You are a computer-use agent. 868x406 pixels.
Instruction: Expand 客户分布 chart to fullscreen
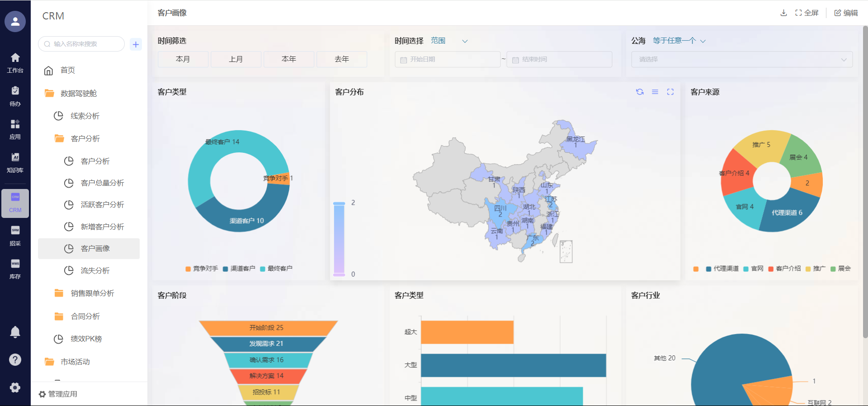(670, 92)
